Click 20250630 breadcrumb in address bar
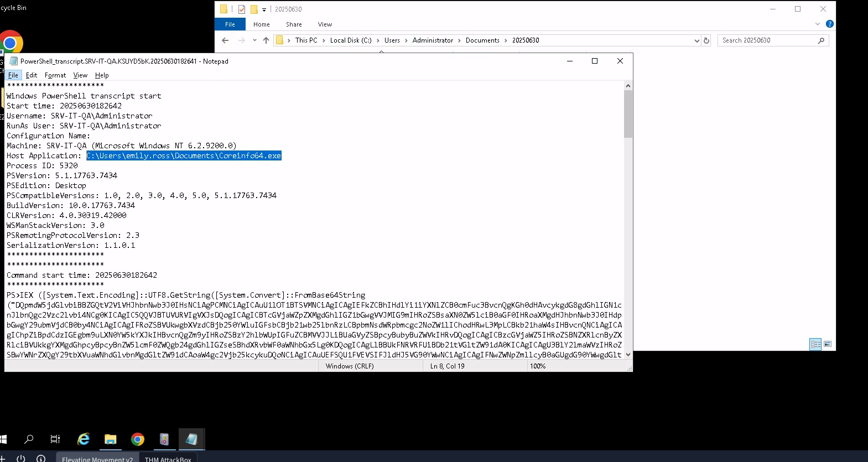Viewport: 868px width, 462px height. 526,40
